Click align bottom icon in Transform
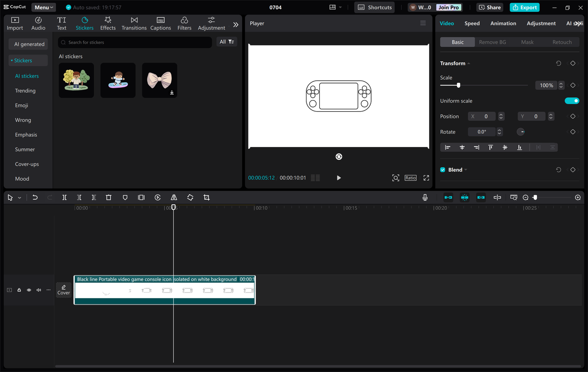This screenshot has height=372, width=588. pos(520,147)
